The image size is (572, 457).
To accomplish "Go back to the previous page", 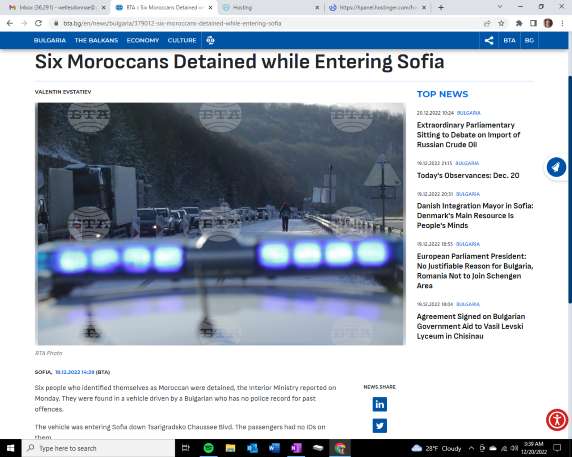I will [10, 23].
